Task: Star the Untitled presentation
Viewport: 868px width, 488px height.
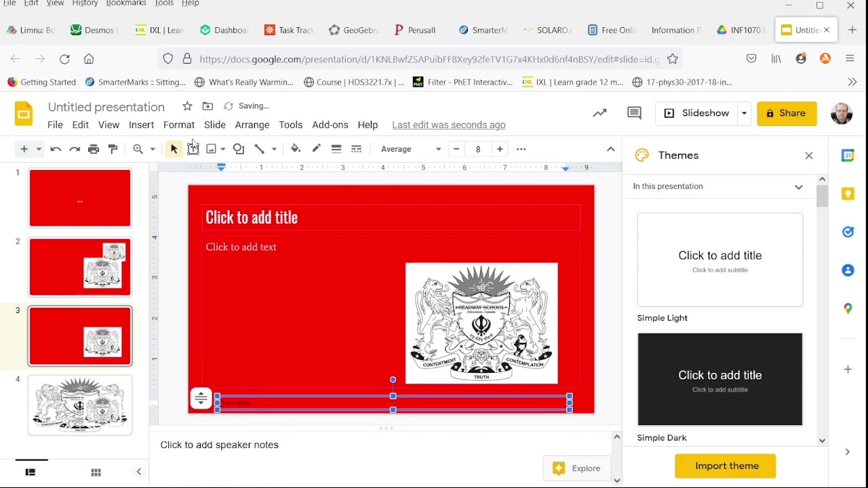Action: 188,106
